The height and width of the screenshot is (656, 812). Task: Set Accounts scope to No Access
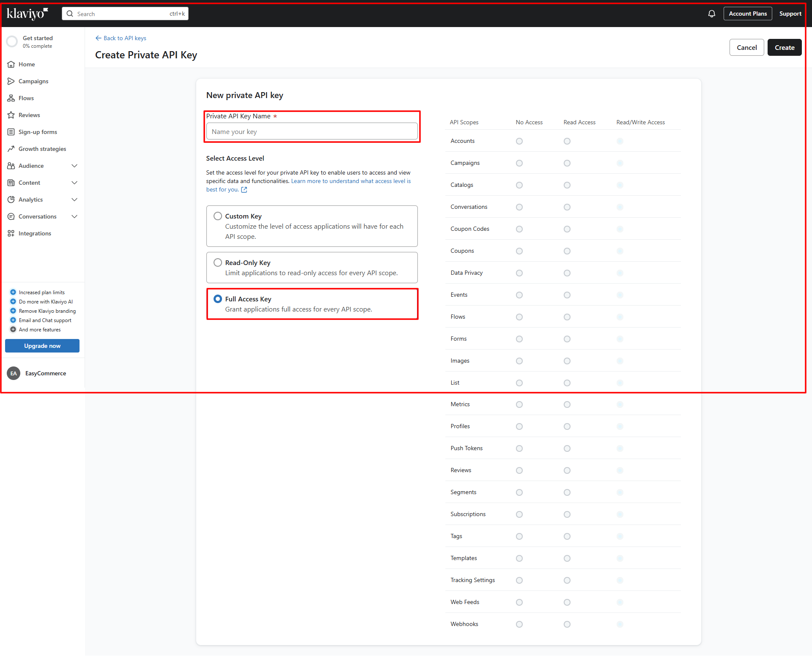(x=519, y=141)
